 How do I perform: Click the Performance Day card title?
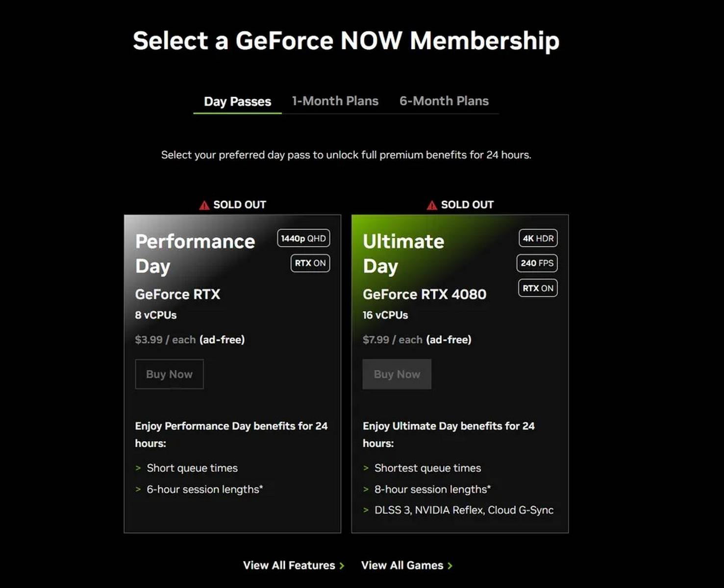195,253
